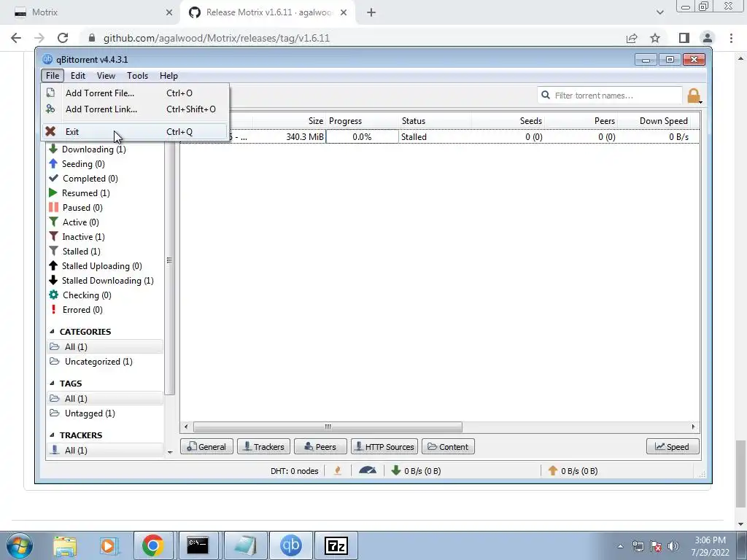
Task: Sort by the Seeds column header
Action: (508, 121)
